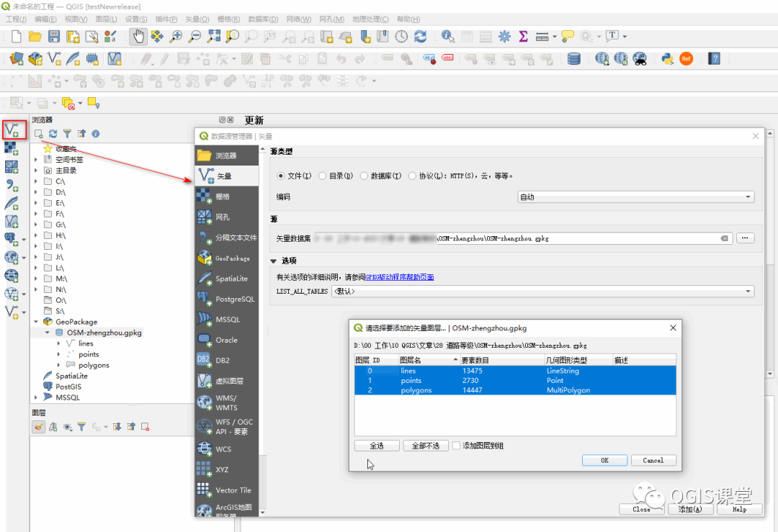Click browser panel info properties icon

(x=96, y=134)
